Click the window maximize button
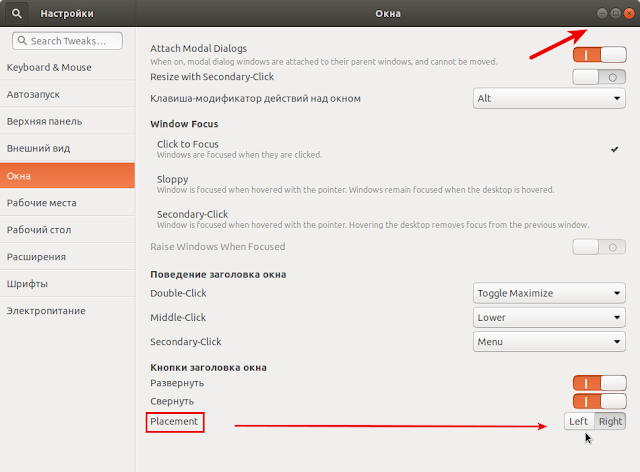The image size is (640, 472). [616, 13]
